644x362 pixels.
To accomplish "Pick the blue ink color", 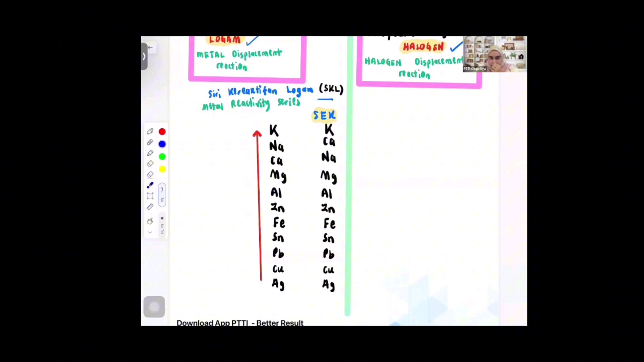I will click(x=162, y=144).
